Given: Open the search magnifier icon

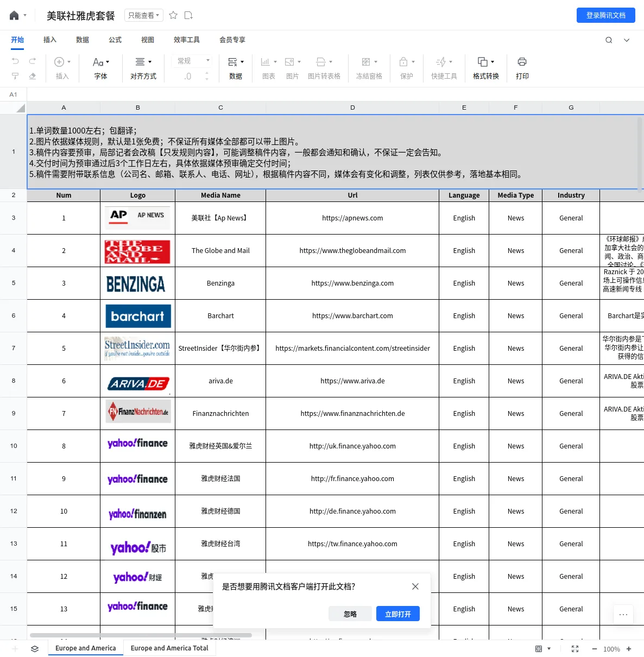Looking at the screenshot, I should [609, 40].
